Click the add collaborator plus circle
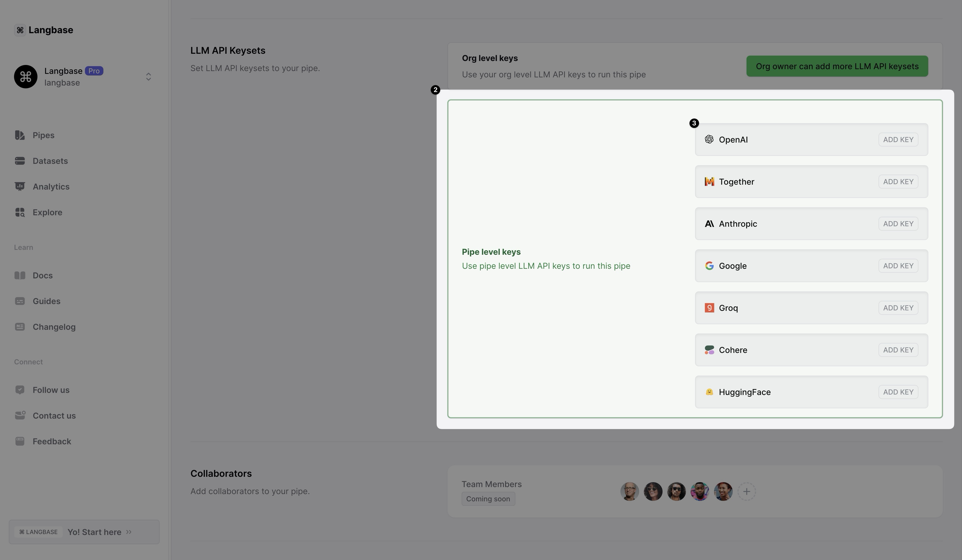The height and width of the screenshot is (560, 962). point(746,492)
